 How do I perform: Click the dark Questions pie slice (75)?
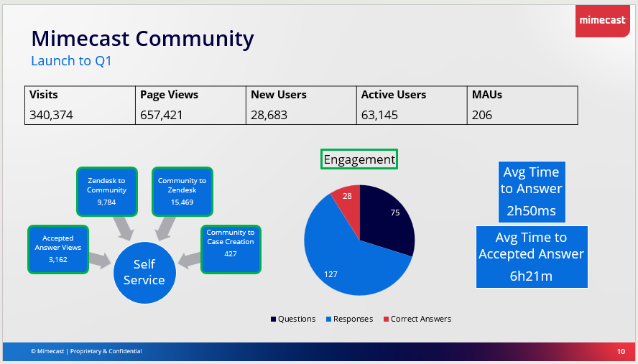coord(387,220)
